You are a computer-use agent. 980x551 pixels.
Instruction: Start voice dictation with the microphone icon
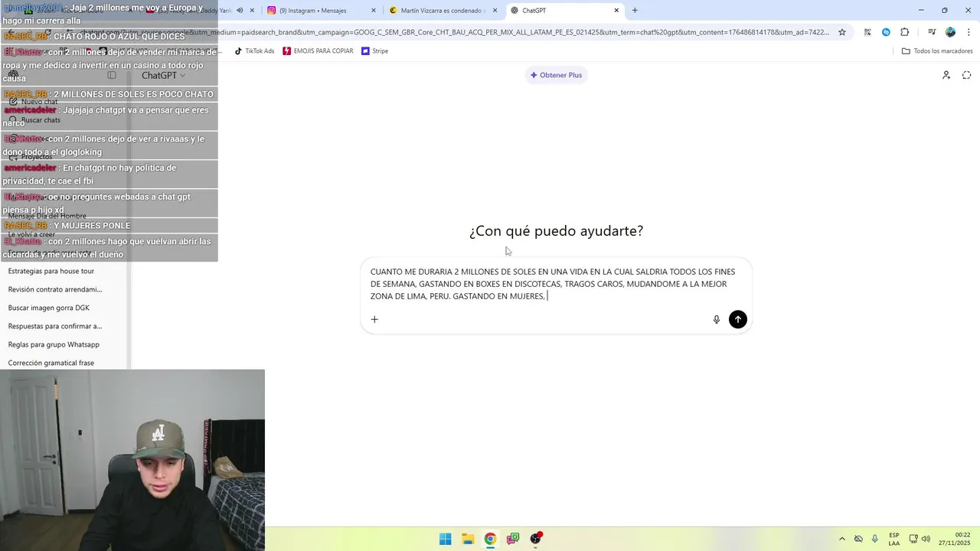[717, 320]
